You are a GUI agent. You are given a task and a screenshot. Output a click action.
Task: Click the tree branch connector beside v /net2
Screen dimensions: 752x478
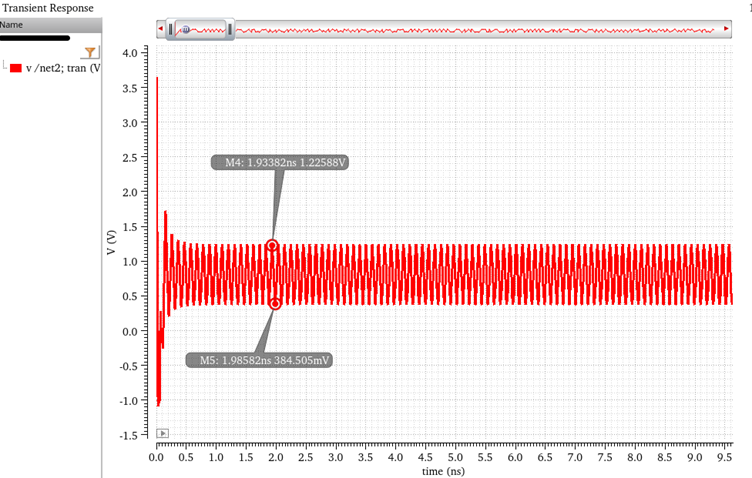(5, 66)
